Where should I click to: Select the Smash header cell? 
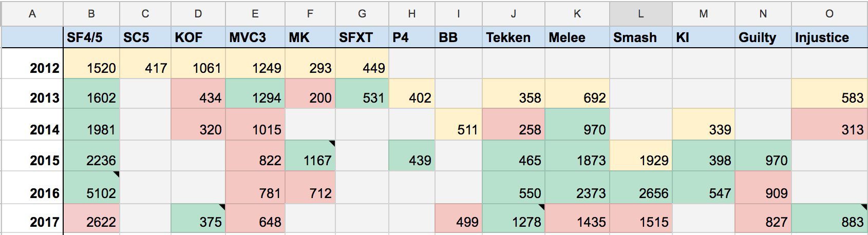(x=640, y=37)
